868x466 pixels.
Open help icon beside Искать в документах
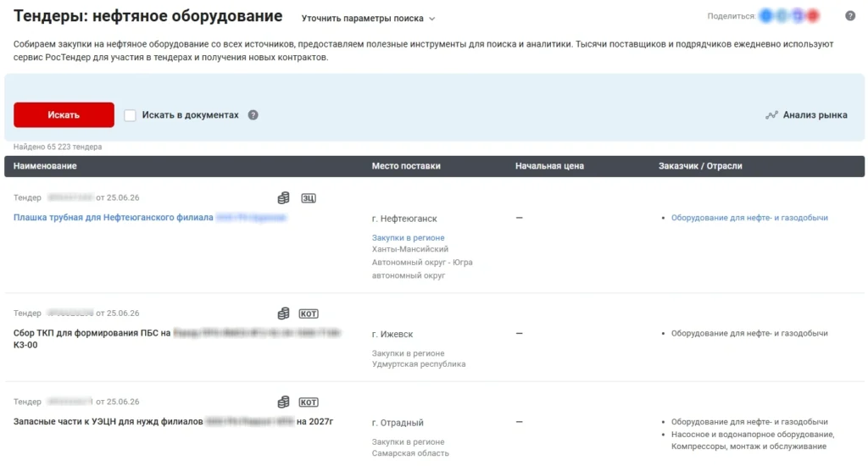253,115
